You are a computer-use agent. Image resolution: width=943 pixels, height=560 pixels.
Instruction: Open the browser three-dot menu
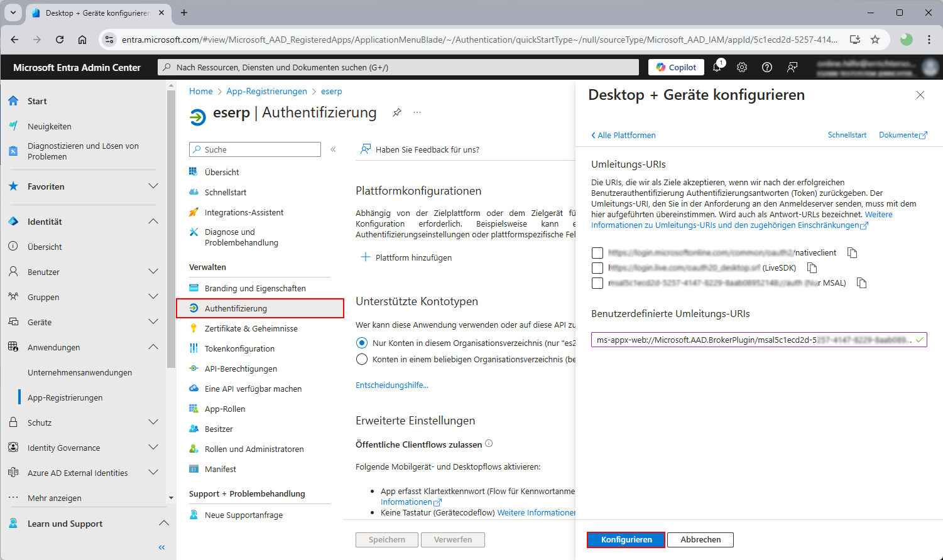(929, 40)
